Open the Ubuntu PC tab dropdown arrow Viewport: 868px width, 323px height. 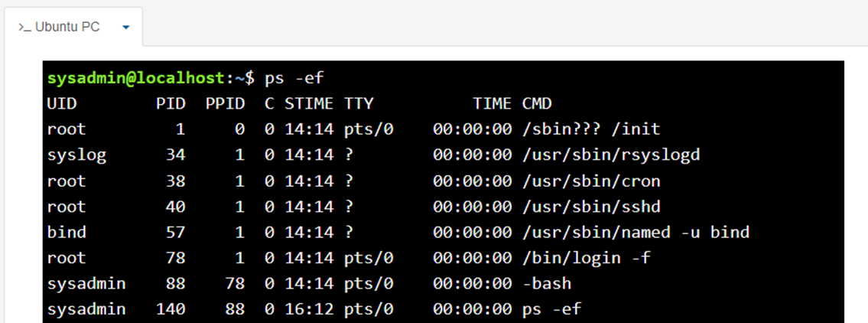(125, 27)
